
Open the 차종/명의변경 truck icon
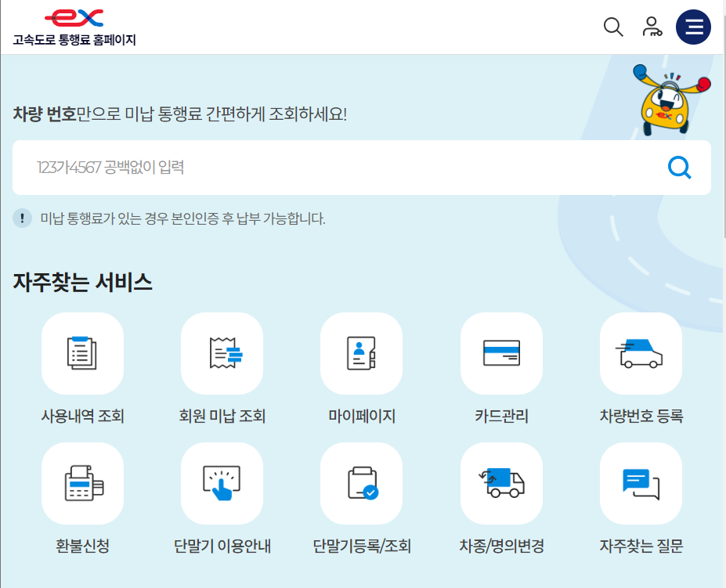click(501, 483)
